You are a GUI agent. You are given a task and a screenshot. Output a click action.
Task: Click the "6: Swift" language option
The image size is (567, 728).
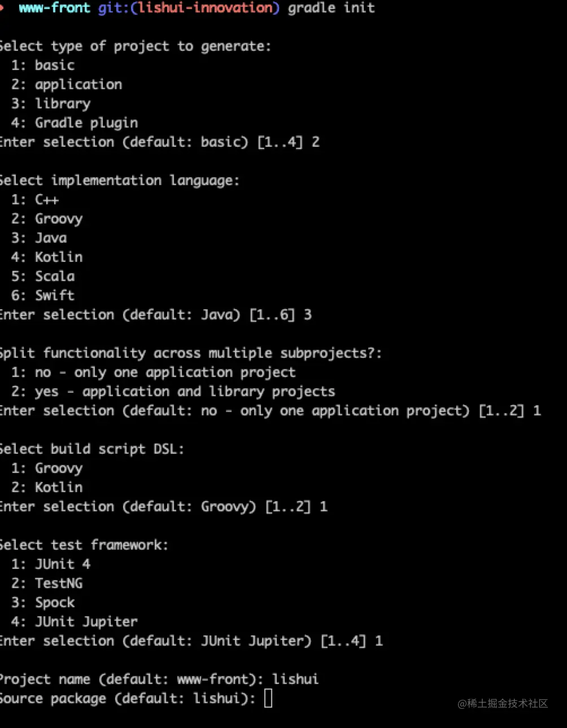point(43,296)
